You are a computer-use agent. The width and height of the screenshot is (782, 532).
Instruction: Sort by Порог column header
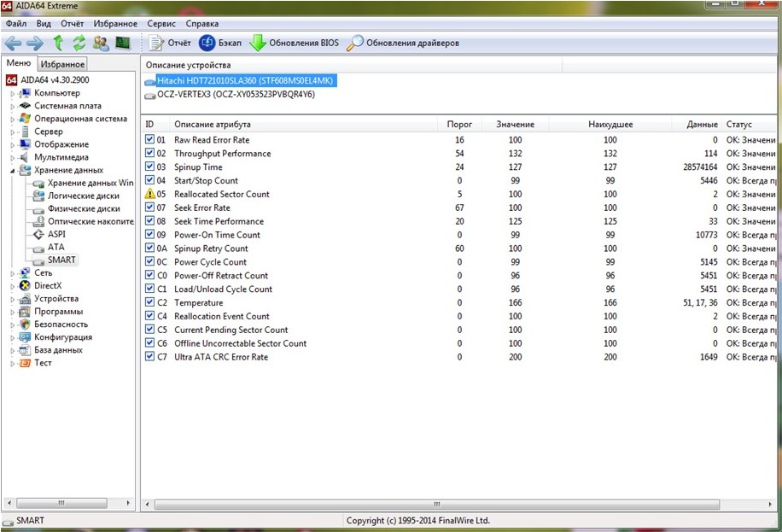click(459, 125)
